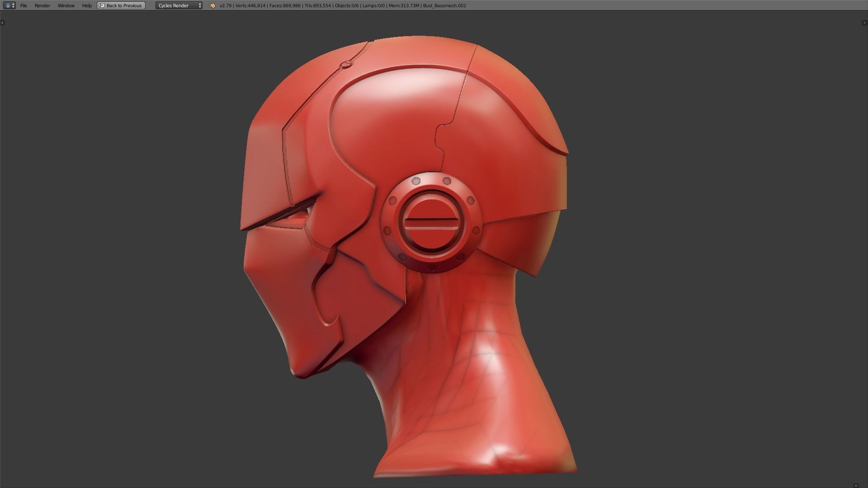Open the Cycles Render engine dropdown
Viewport: 868px width, 488px height.
179,5
